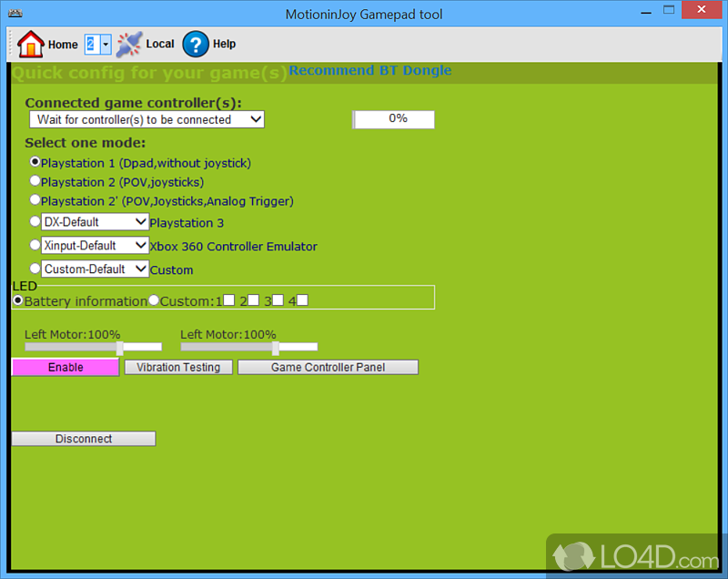
Task: Close the MotioninJoy Gamepad tool window
Action: pyautogui.click(x=702, y=10)
